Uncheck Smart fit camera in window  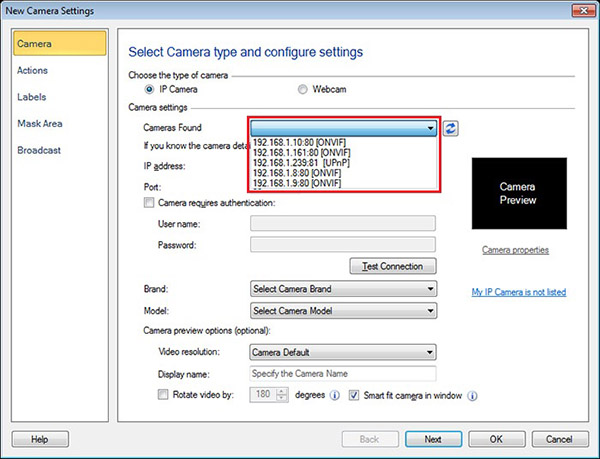(354, 395)
